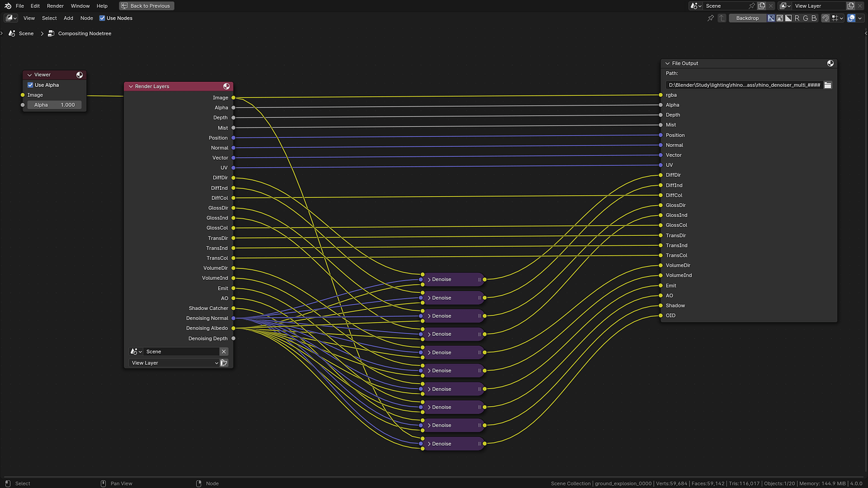
Task: Click Back to Previous button
Action: [x=147, y=6]
